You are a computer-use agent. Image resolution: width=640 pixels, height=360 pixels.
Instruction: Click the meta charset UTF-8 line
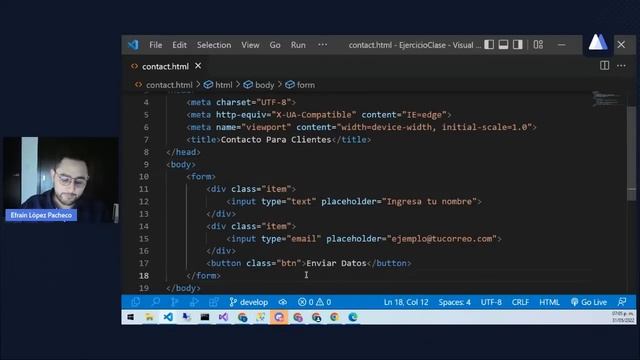tap(241, 102)
